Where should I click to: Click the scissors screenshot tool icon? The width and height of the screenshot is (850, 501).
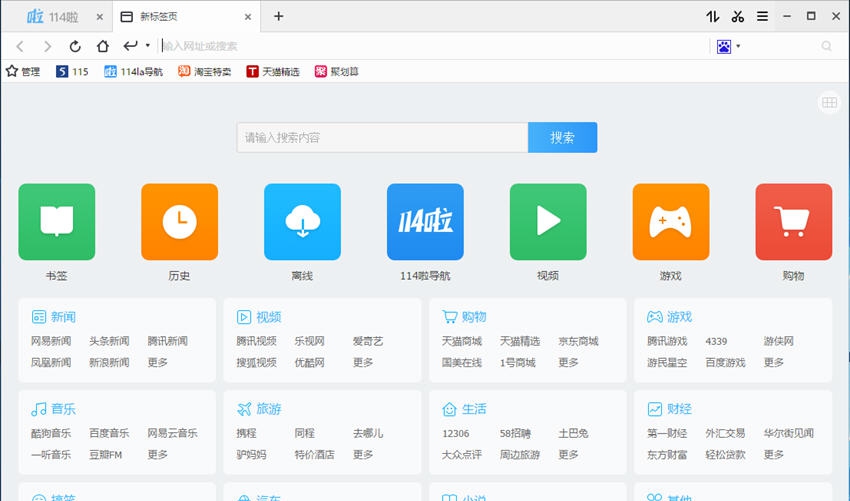(x=738, y=16)
